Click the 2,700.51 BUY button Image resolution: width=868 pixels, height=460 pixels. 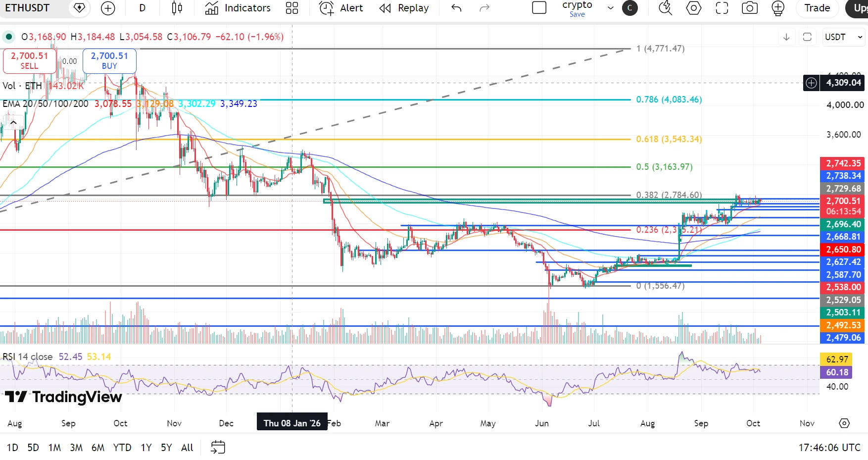109,61
